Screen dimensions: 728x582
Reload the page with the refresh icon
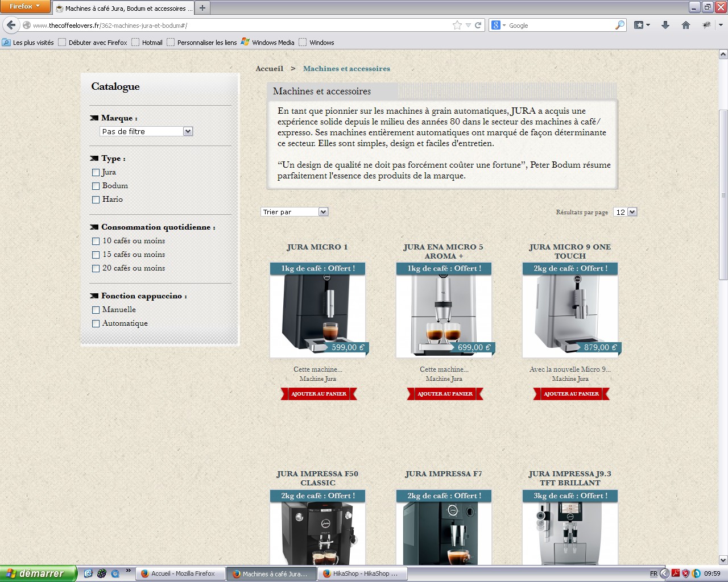click(x=478, y=25)
